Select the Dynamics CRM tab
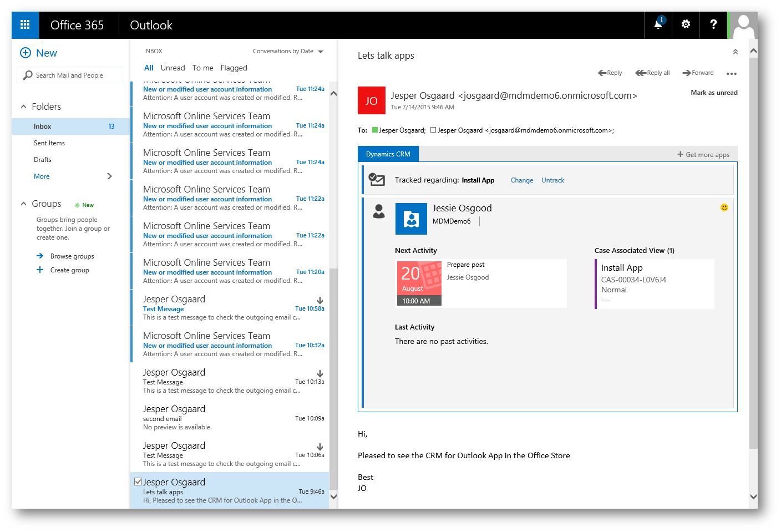 pyautogui.click(x=388, y=154)
